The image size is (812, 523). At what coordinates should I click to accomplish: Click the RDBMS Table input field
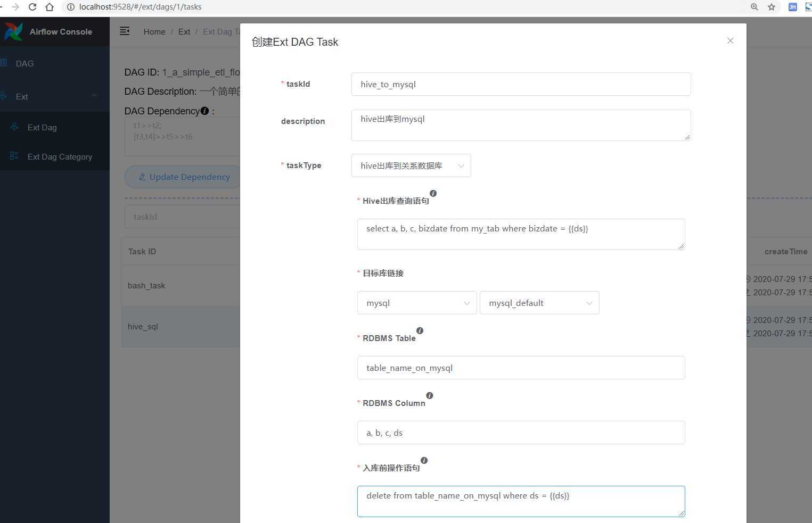521,368
